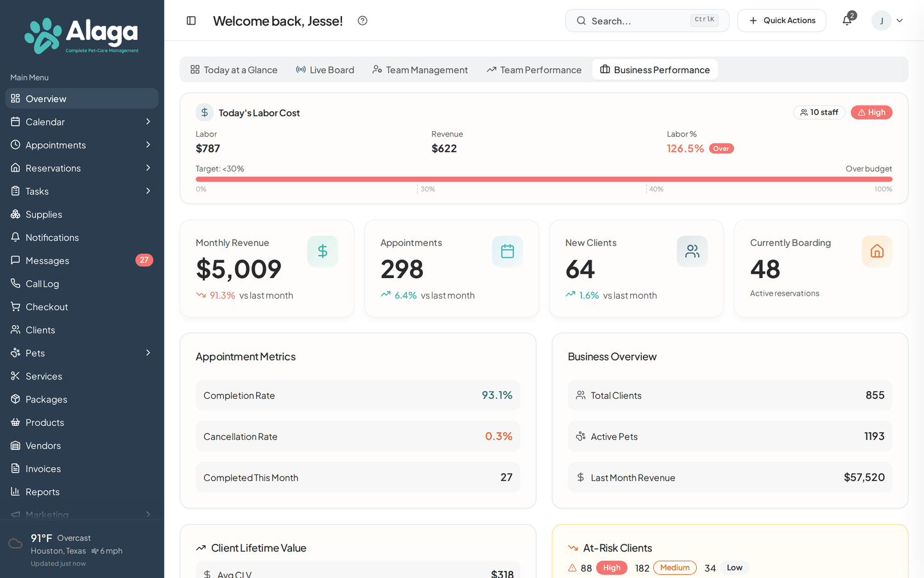Switch to the Live Board tab
Image resolution: width=924 pixels, height=578 pixels.
point(325,69)
